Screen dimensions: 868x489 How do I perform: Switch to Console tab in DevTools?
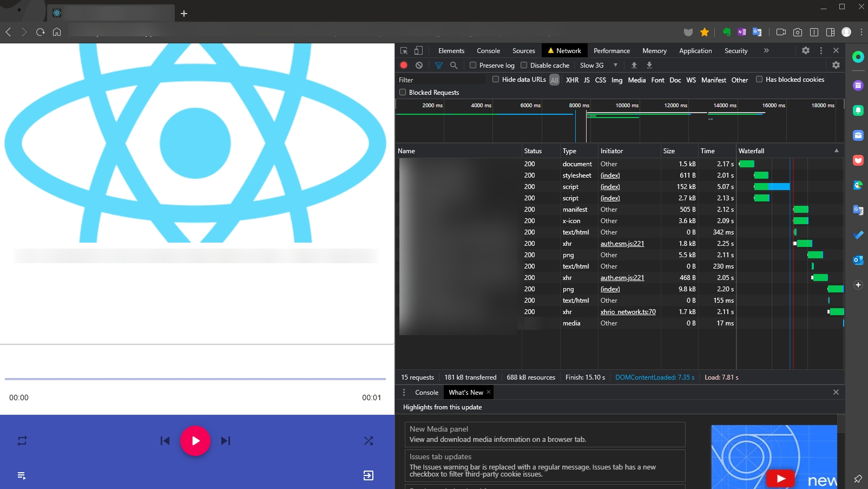(488, 51)
